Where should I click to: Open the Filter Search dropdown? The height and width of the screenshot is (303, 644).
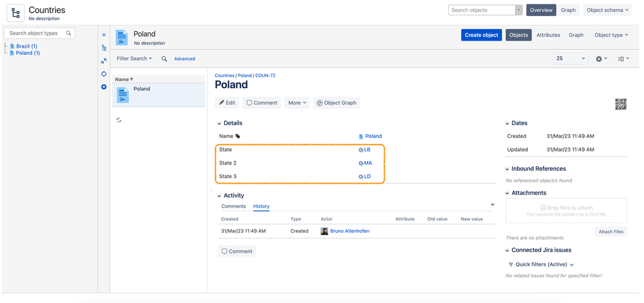pyautogui.click(x=134, y=59)
